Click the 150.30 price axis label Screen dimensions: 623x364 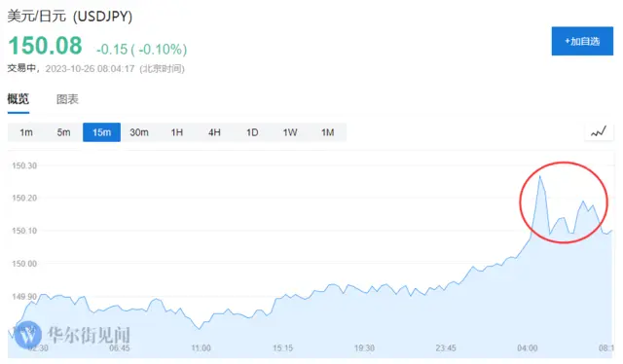coord(24,165)
